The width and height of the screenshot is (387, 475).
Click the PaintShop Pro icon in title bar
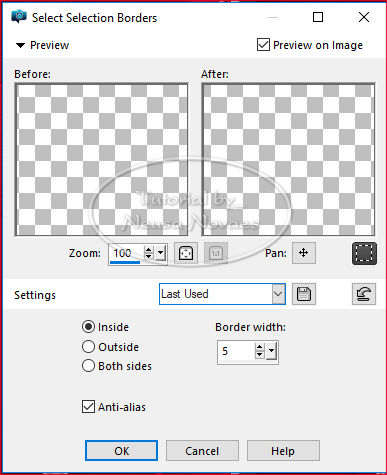(19, 16)
